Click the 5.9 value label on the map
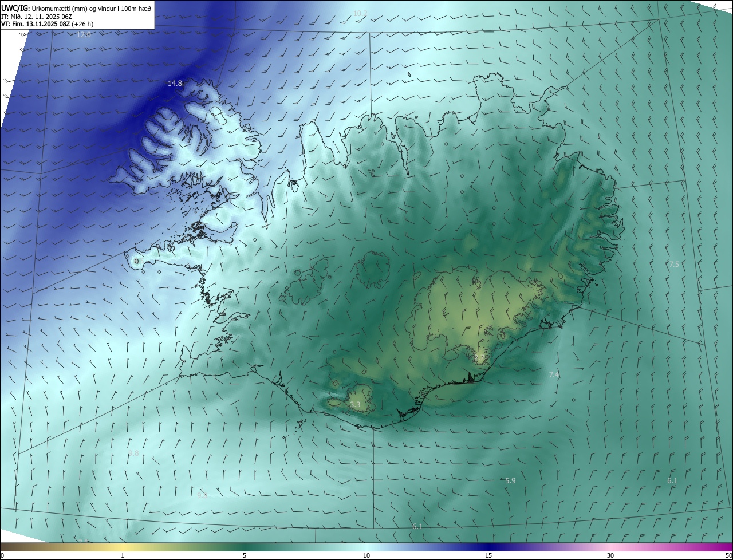 tap(510, 481)
